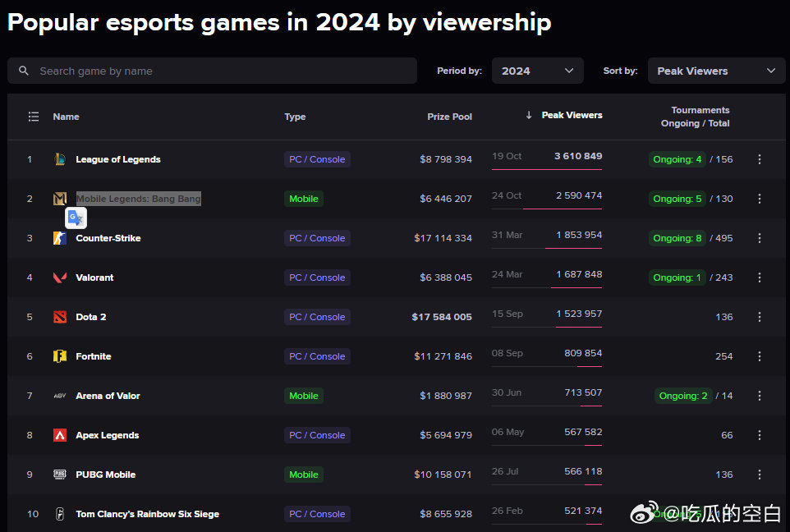Click Ongoing: 2 badge for Arena of Valor

pyautogui.click(x=682, y=396)
